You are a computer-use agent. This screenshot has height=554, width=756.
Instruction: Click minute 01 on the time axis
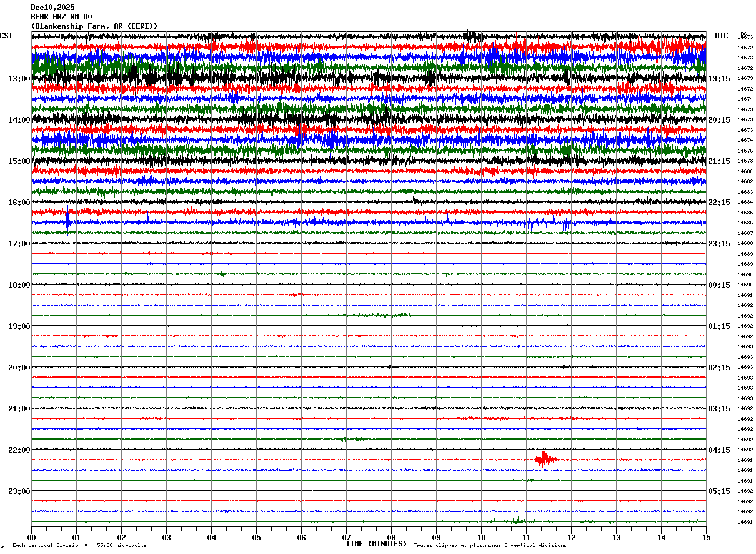(x=76, y=537)
